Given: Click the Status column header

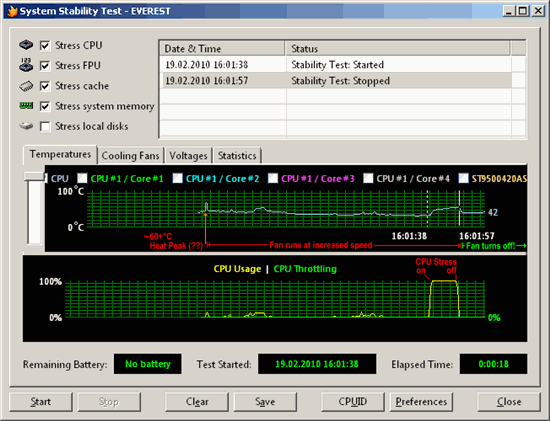Looking at the screenshot, I should [397, 48].
